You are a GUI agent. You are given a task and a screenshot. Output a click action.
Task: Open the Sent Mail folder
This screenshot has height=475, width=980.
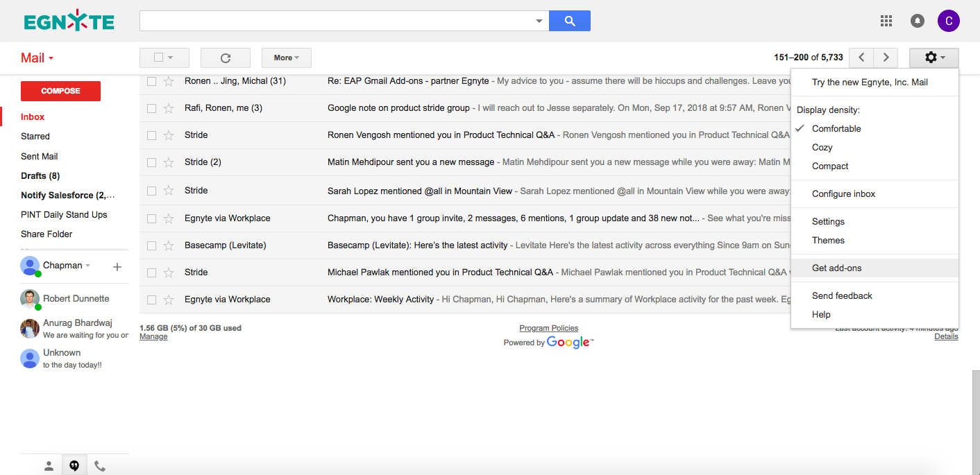pos(40,157)
